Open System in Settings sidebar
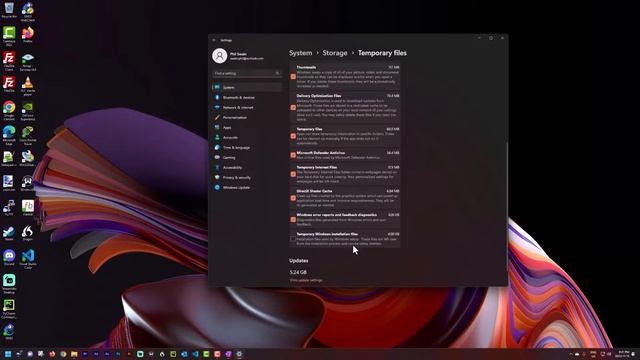Screen dimensions: 640x360 [x=247, y=87]
